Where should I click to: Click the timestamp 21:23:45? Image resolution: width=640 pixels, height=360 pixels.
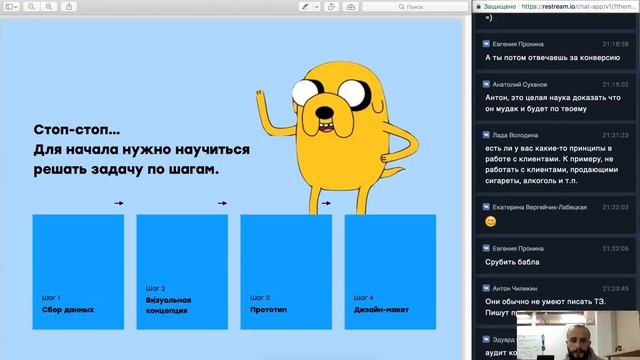[616, 289]
